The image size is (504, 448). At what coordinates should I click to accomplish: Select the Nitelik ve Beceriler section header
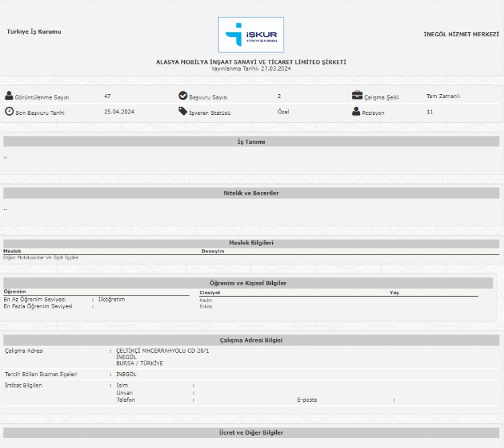pyautogui.click(x=251, y=193)
